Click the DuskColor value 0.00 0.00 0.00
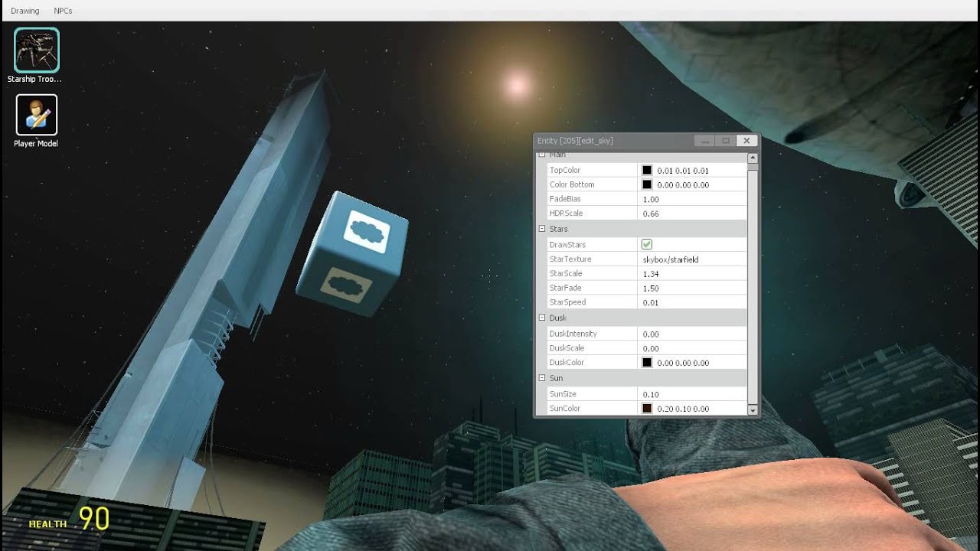Viewport: 980px width, 551px height. (683, 364)
